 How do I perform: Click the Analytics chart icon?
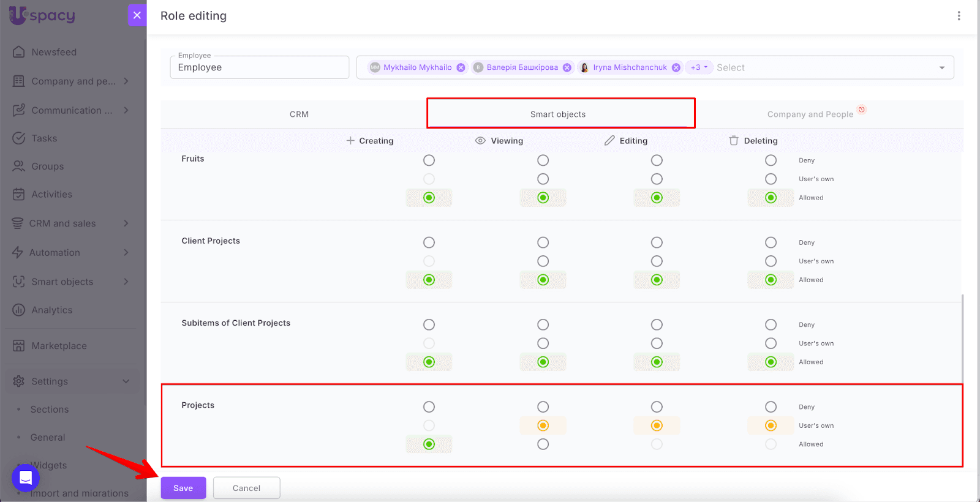pyautogui.click(x=19, y=310)
